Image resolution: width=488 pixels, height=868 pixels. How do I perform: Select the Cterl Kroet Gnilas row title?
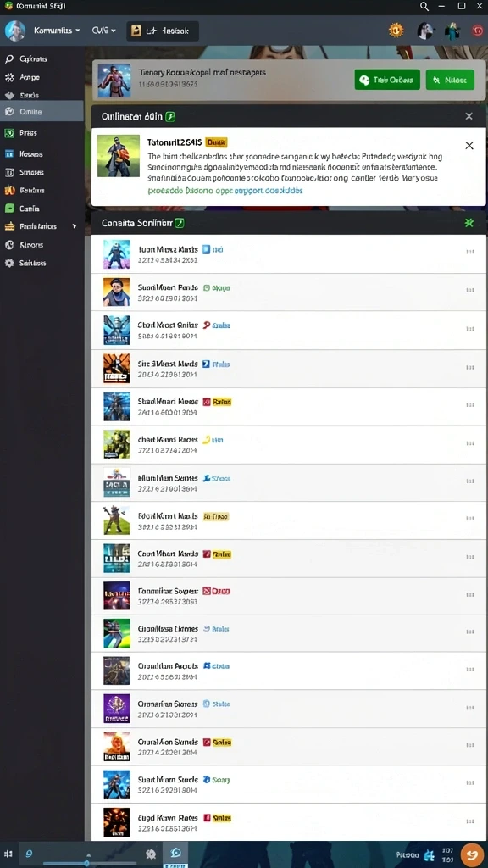coord(168,325)
